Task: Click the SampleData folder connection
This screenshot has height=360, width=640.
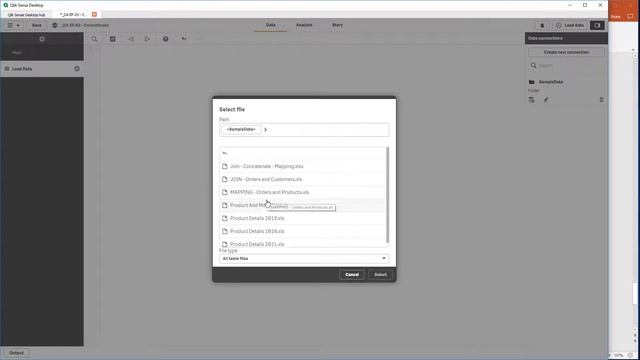Action: pyautogui.click(x=551, y=82)
